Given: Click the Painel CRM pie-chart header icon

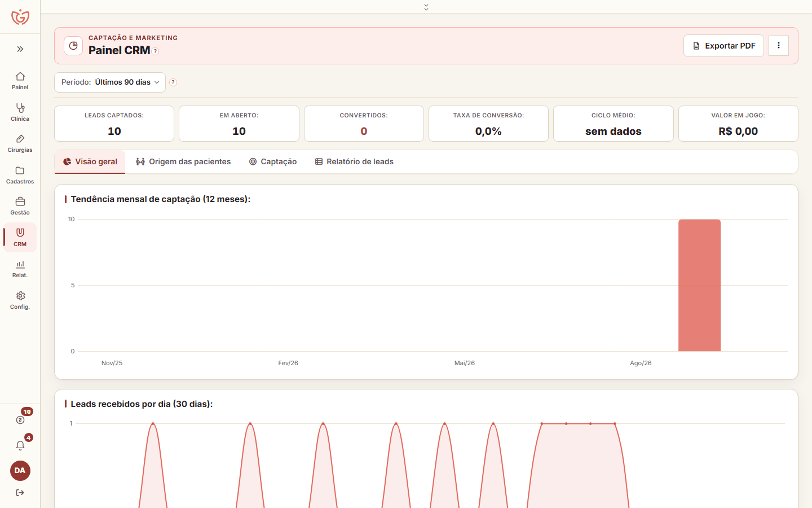Looking at the screenshot, I should pos(73,46).
